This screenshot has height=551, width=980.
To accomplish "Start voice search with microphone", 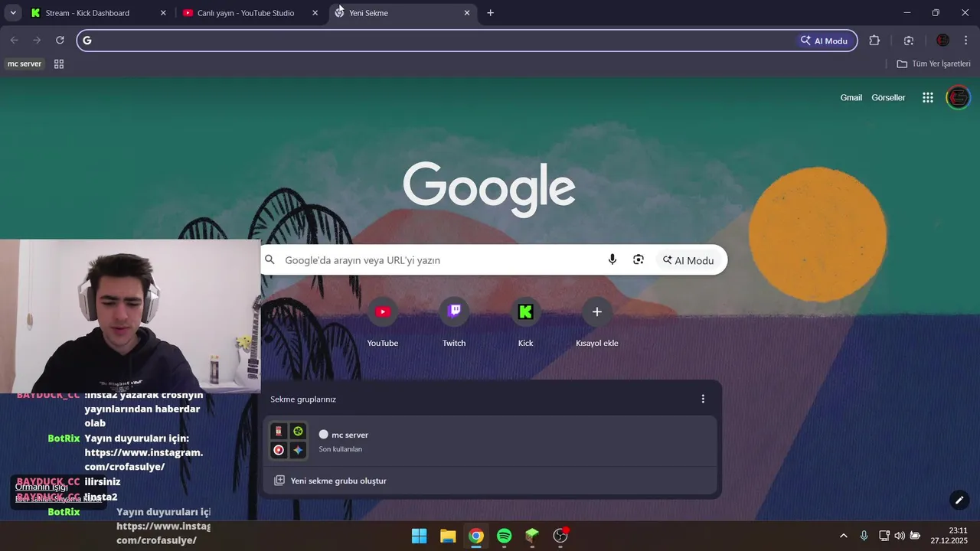I will click(x=612, y=260).
